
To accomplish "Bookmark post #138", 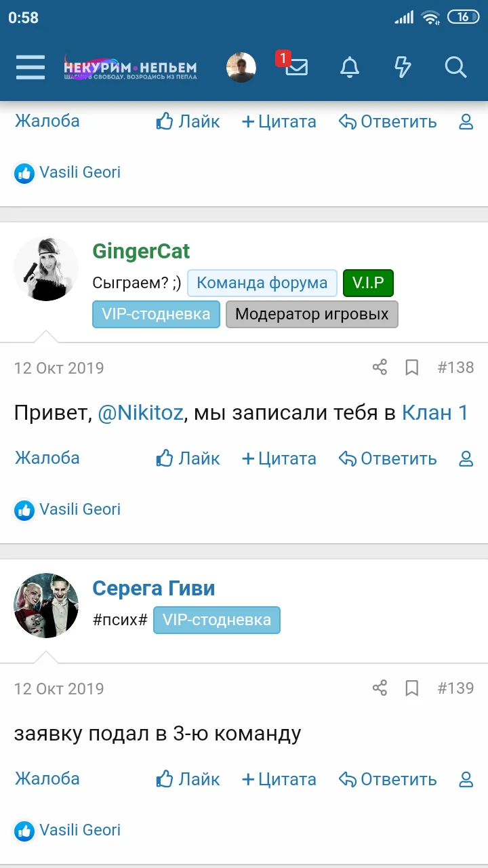I will point(411,368).
